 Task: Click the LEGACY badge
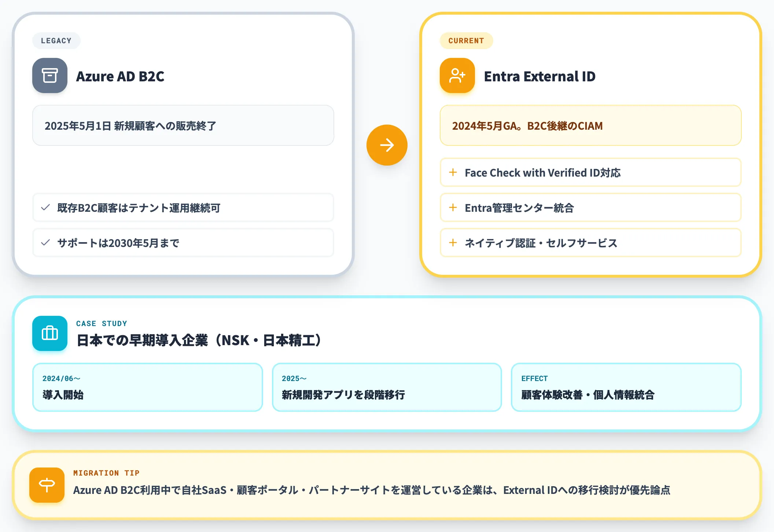(56, 41)
